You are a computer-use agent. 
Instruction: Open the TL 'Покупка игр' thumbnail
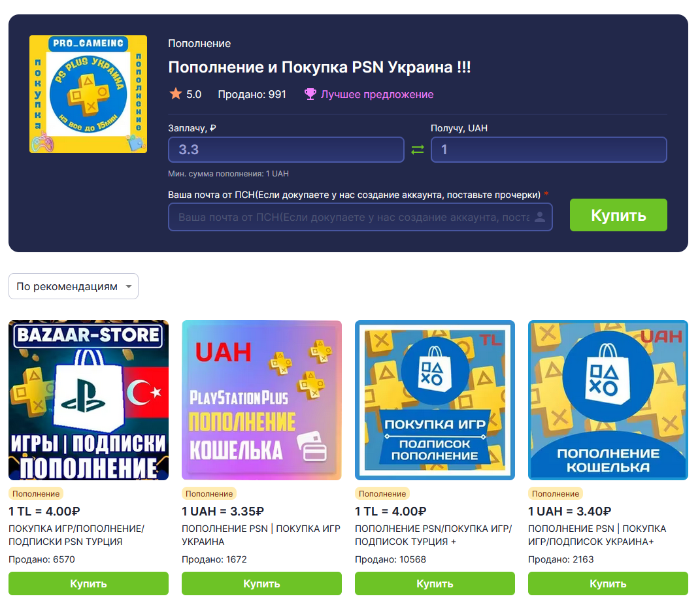point(435,401)
